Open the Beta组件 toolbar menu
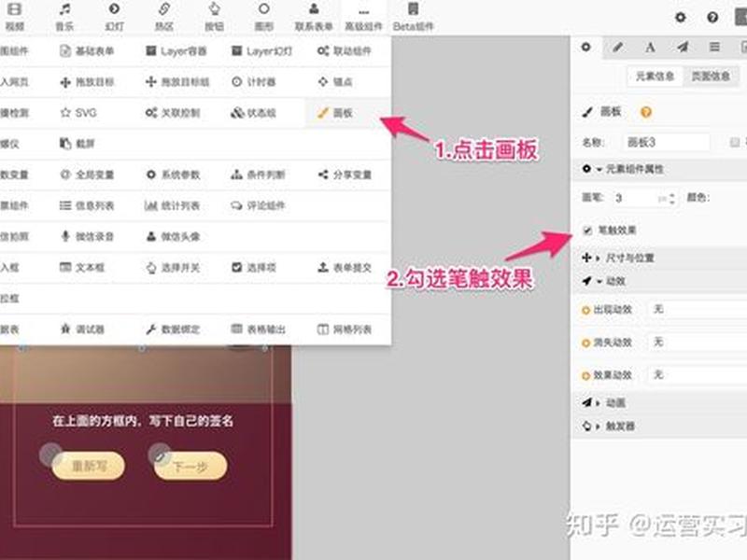 [x=413, y=16]
